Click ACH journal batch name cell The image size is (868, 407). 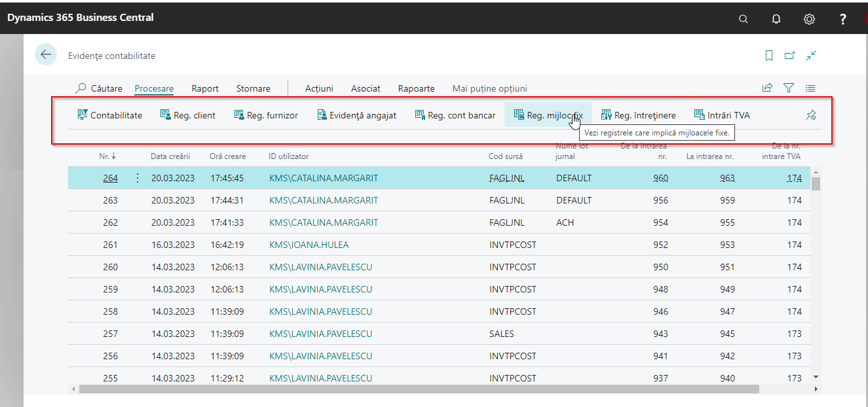coord(565,222)
